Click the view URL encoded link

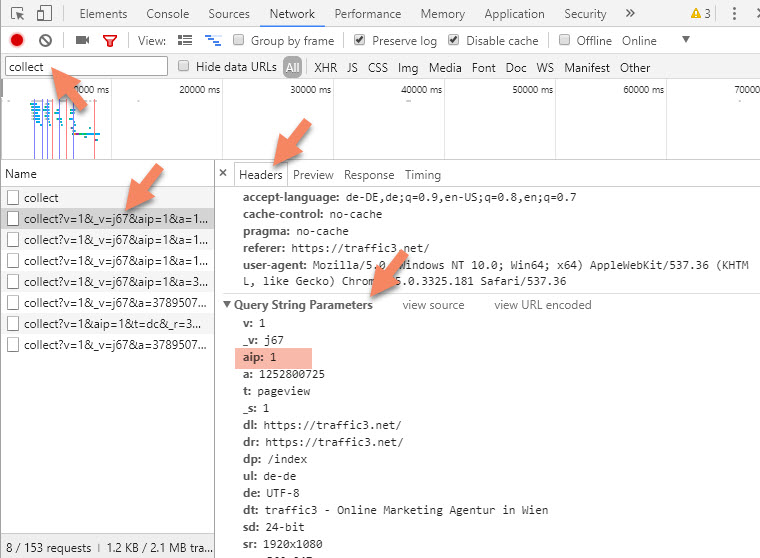tap(542, 305)
